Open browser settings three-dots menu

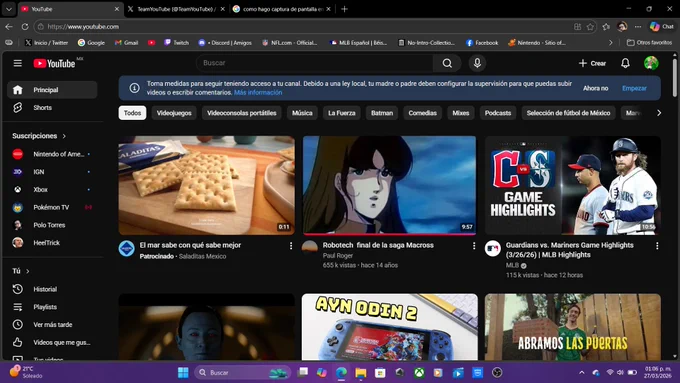click(638, 26)
